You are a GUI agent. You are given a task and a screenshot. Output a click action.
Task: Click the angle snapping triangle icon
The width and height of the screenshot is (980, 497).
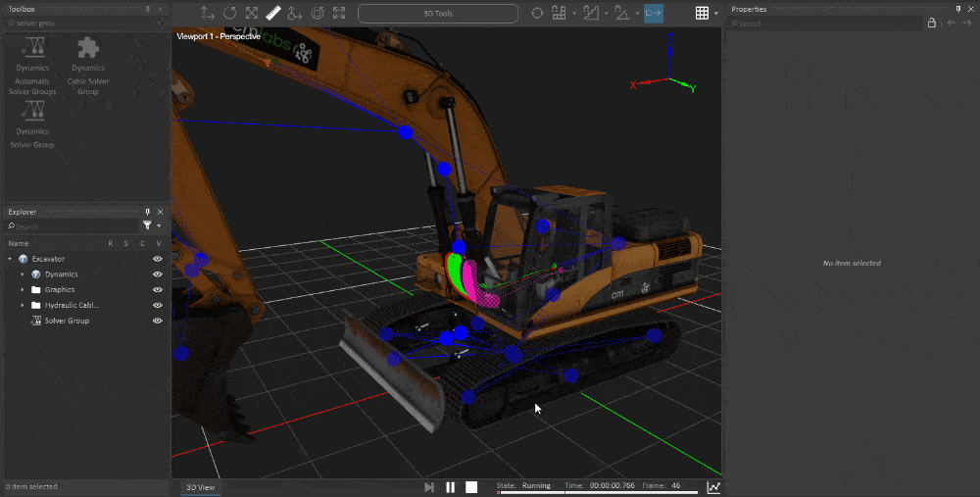(x=622, y=13)
